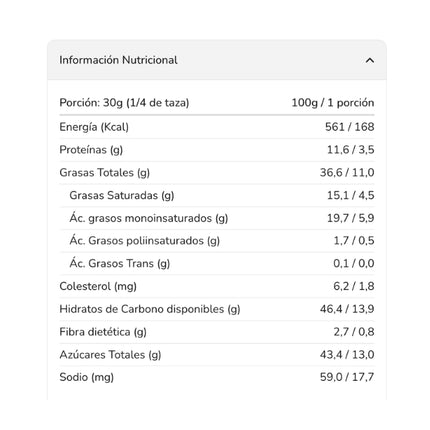This screenshot has width=430, height=430.
Task: Click Ác. grasos monoinsaturados row label
Action: (x=149, y=218)
